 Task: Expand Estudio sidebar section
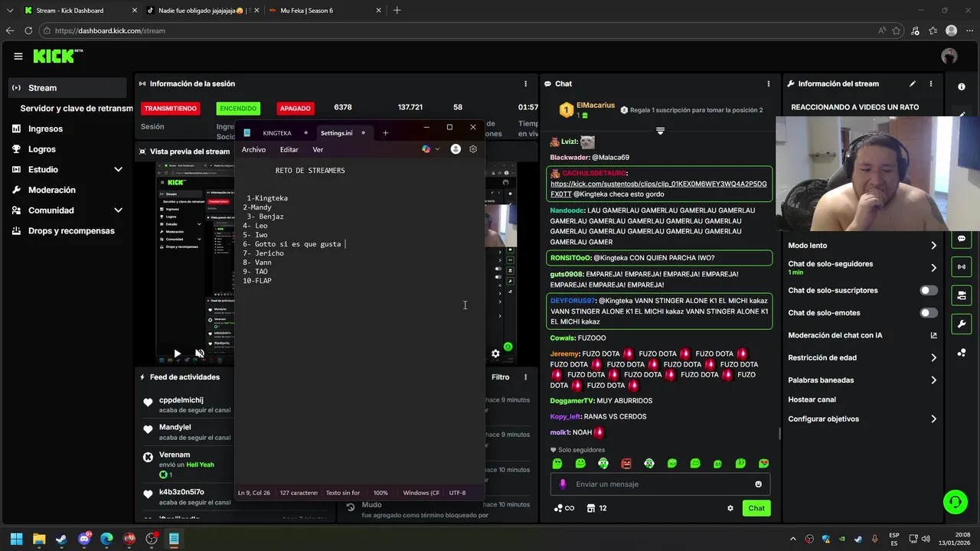118,170
